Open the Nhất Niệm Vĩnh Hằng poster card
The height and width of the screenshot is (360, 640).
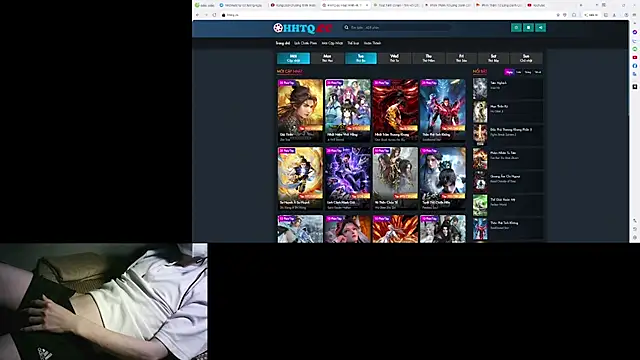[348, 111]
